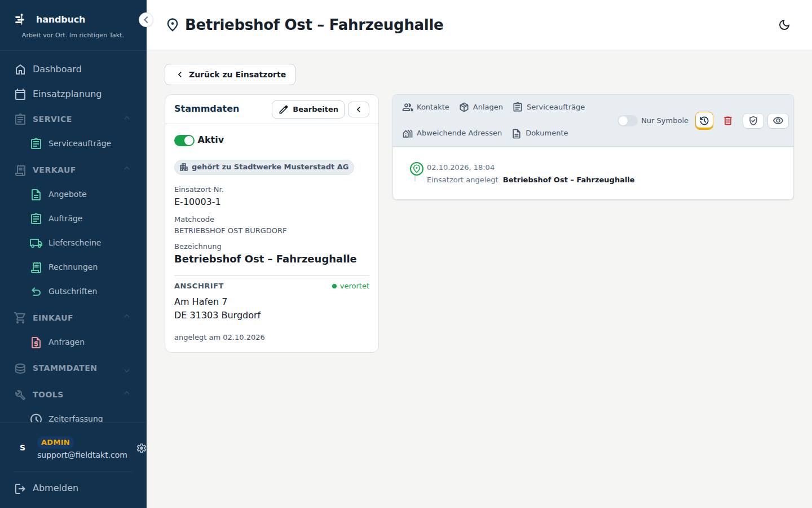Click the eye visibility icon
The height and width of the screenshot is (508, 812).
click(778, 121)
